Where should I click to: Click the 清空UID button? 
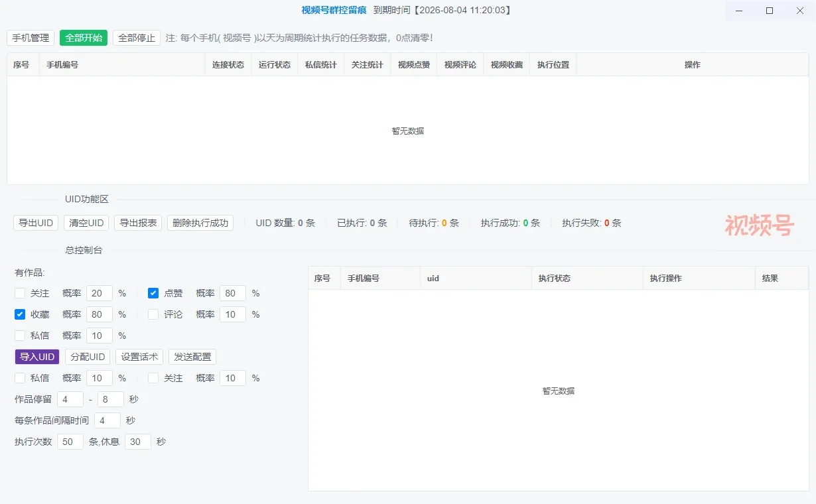point(86,223)
